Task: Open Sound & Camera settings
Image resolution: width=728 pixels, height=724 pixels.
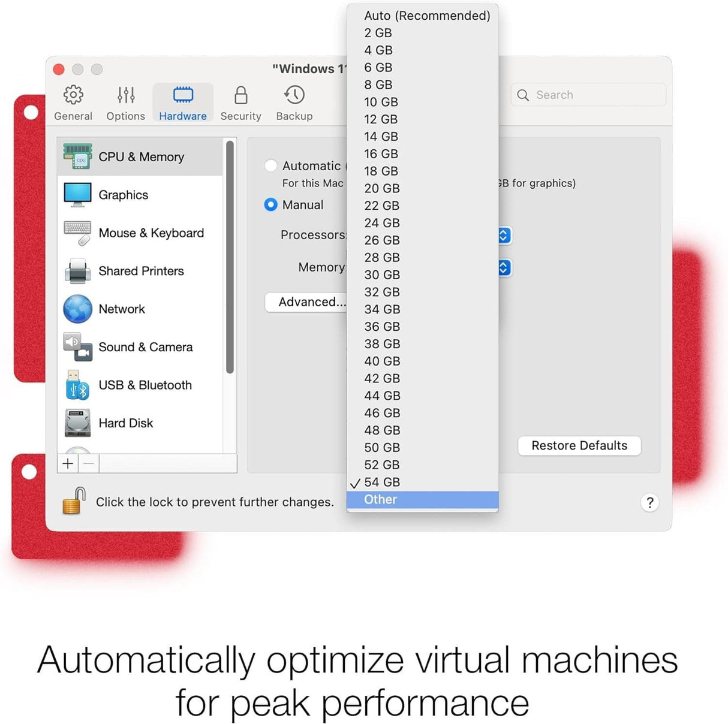Action: tap(77, 347)
